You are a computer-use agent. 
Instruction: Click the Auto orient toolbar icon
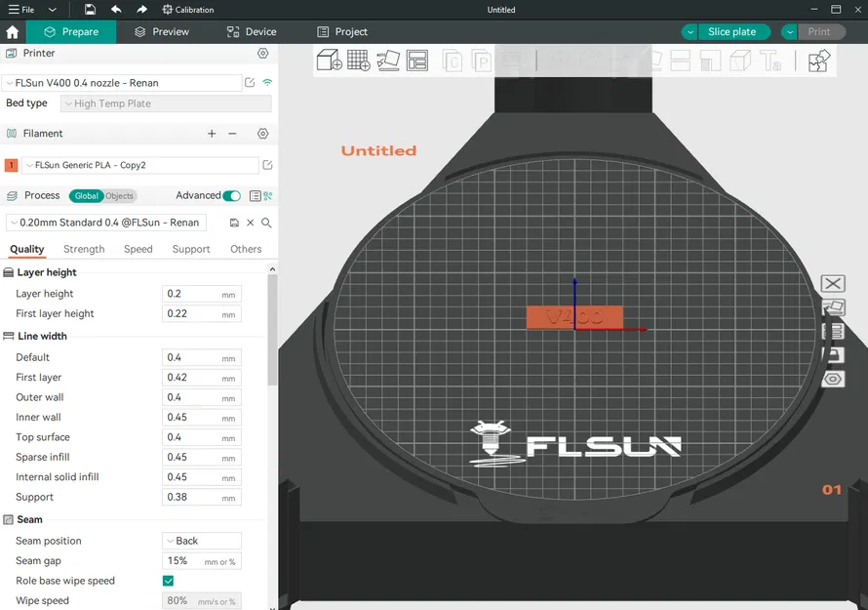pos(388,60)
